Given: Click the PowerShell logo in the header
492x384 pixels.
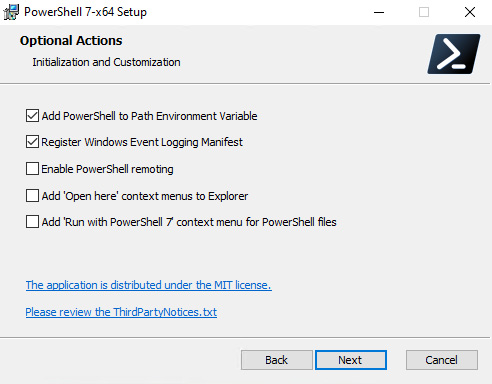Looking at the screenshot, I should click(454, 54).
